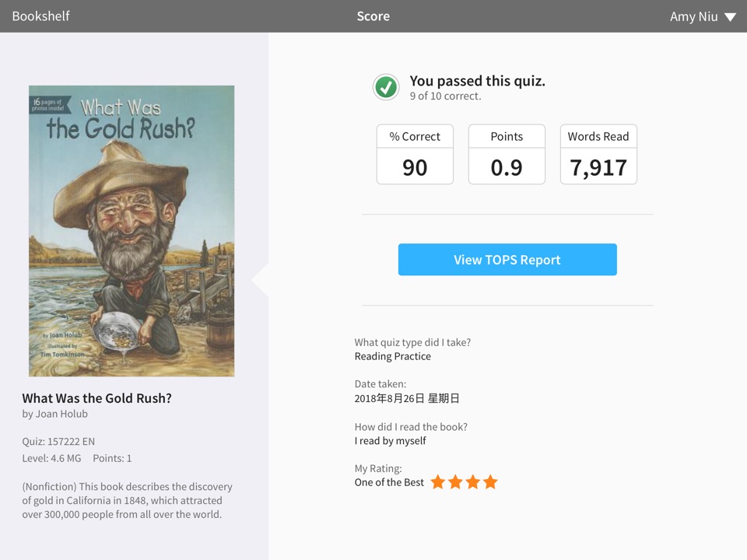Click the What Was the Gold Rush? title
This screenshot has width=747, height=560.
pos(96,398)
